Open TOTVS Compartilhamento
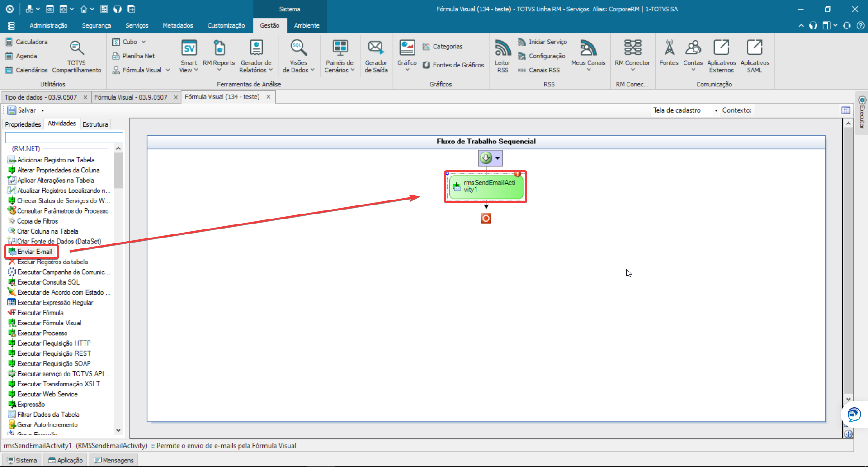The image size is (868, 467). (76, 57)
